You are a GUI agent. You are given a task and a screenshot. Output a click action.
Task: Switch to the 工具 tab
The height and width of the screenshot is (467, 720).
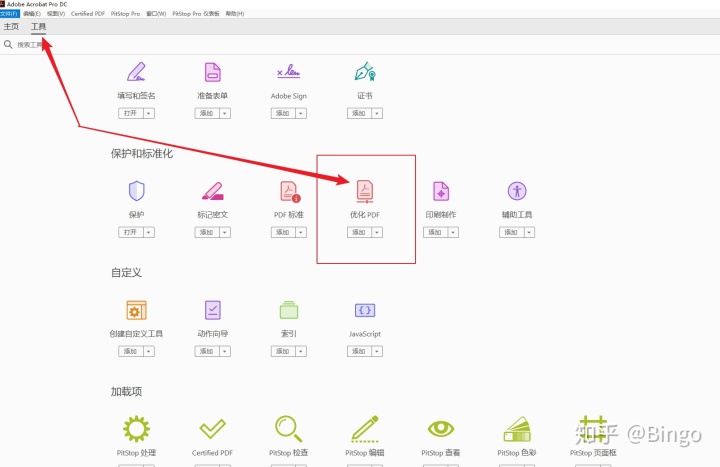tap(39, 27)
